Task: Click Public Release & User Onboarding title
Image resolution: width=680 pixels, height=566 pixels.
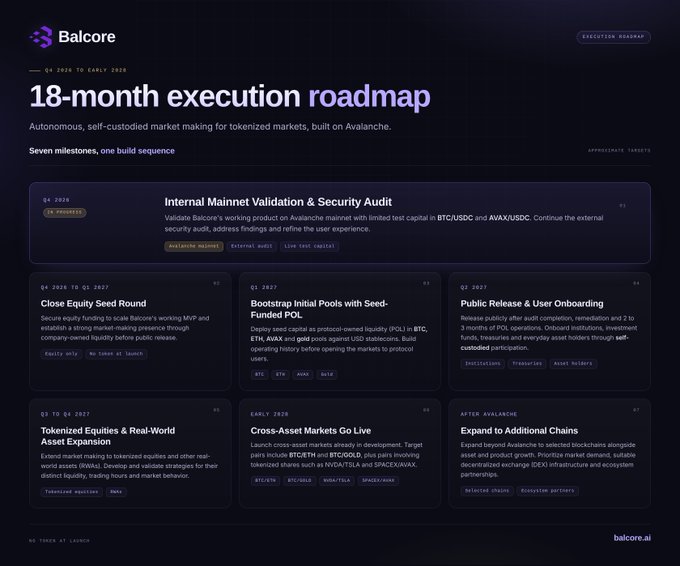Action: tap(532, 304)
